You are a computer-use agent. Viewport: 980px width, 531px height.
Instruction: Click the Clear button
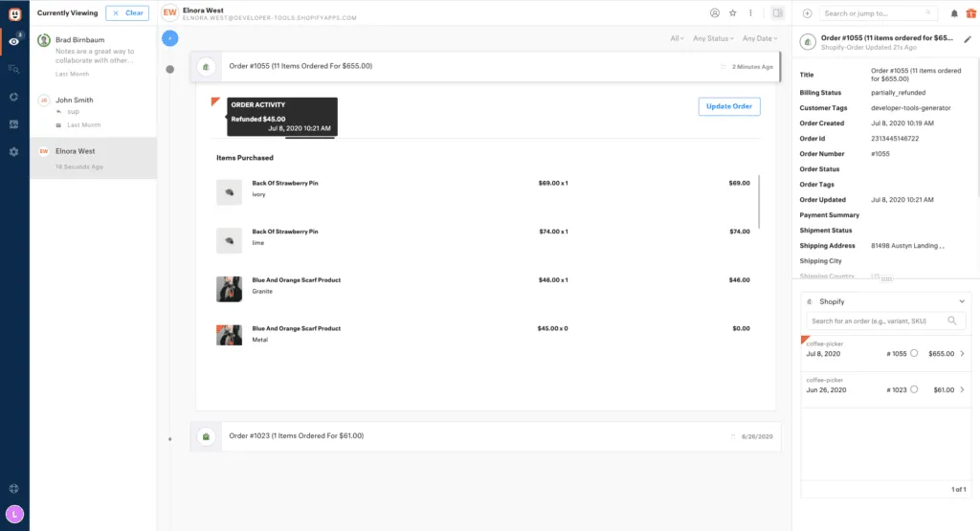tap(127, 12)
